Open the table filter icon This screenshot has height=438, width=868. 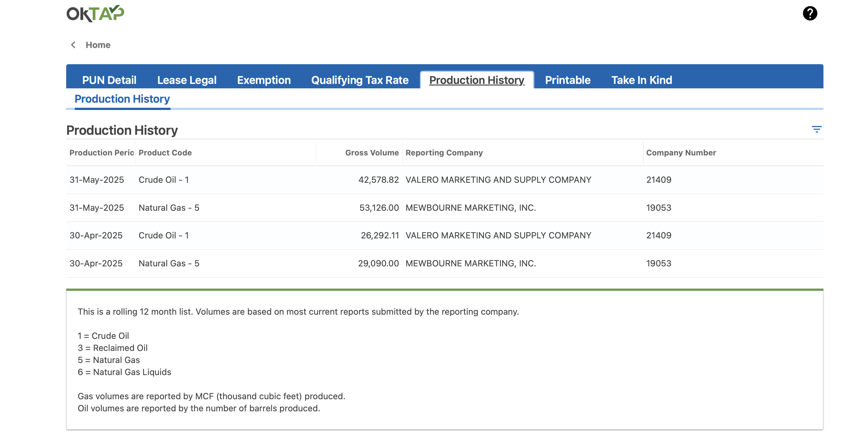[x=816, y=129]
